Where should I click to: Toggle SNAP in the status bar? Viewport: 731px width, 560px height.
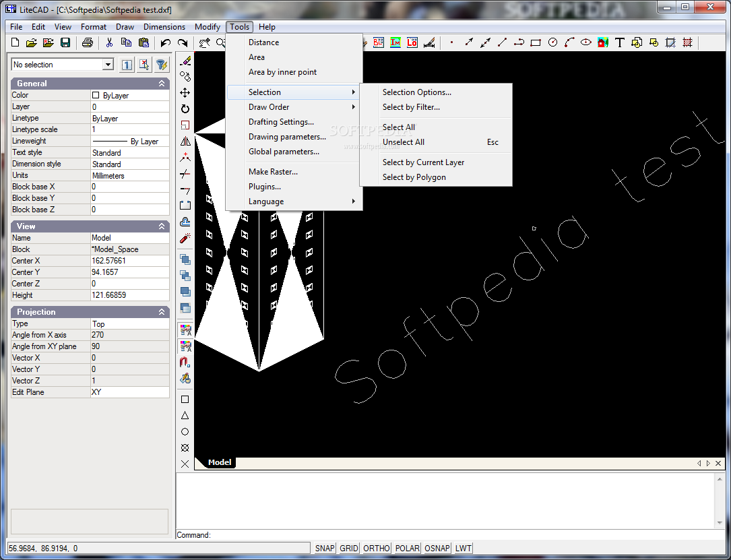[x=325, y=549]
